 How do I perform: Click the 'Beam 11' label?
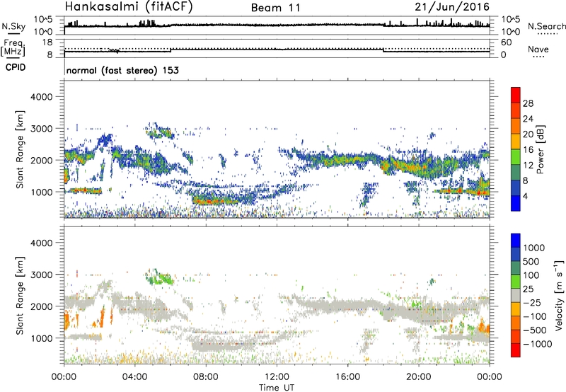pyautogui.click(x=276, y=8)
